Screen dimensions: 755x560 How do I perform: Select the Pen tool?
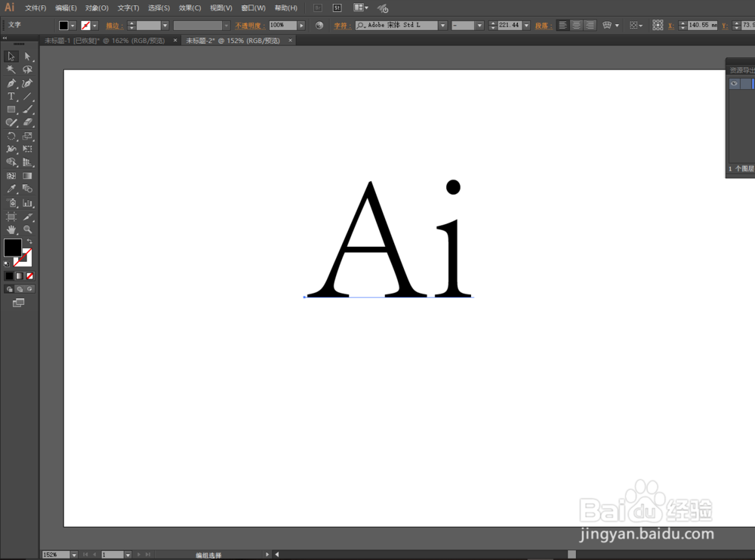pos(11,83)
